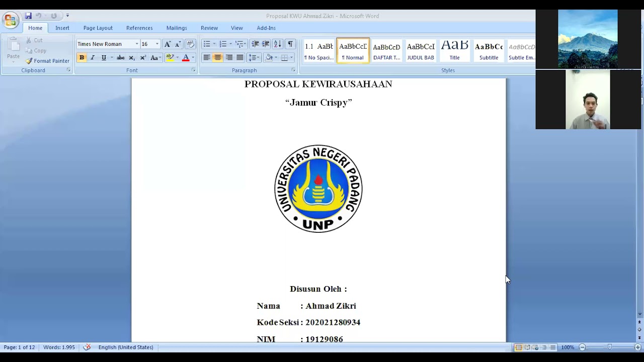Open highlight color dropdown arrow

[x=177, y=58]
